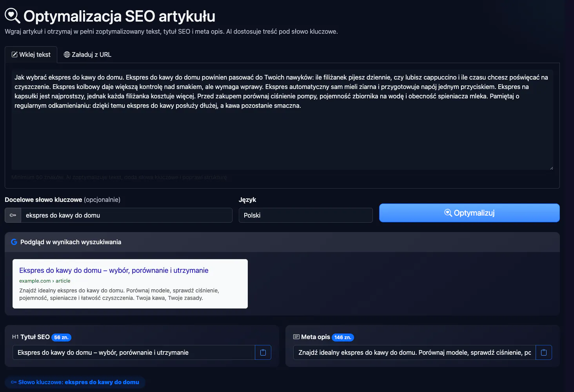The width and height of the screenshot is (574, 392).
Task: Click the globe icon on Załaduj z URL
Action: tap(67, 54)
